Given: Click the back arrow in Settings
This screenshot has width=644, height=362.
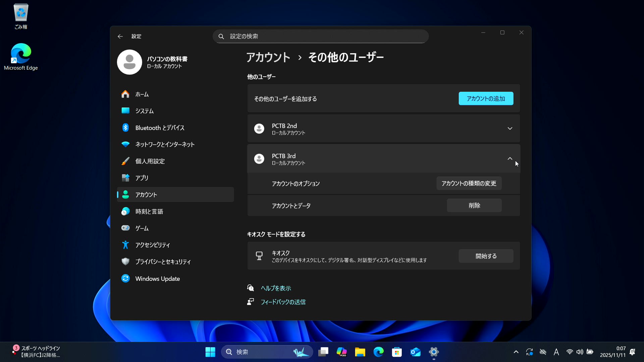Looking at the screenshot, I should tap(120, 36).
